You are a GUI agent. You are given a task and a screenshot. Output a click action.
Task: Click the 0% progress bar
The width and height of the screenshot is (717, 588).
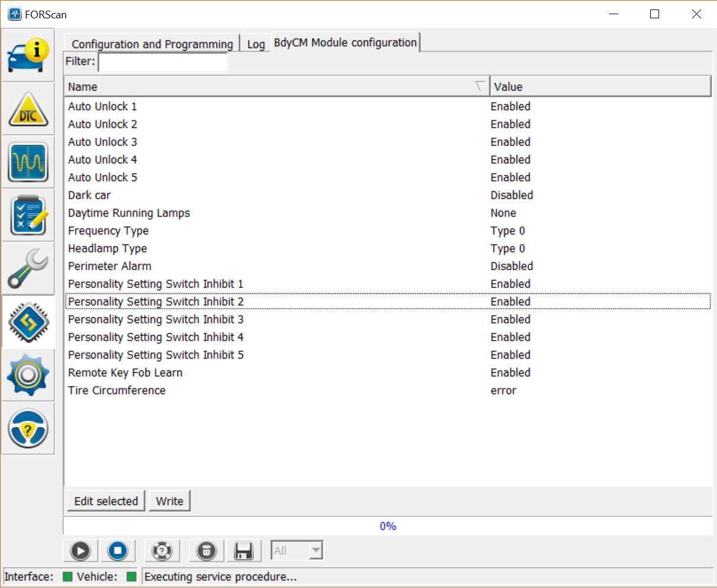[x=388, y=526]
